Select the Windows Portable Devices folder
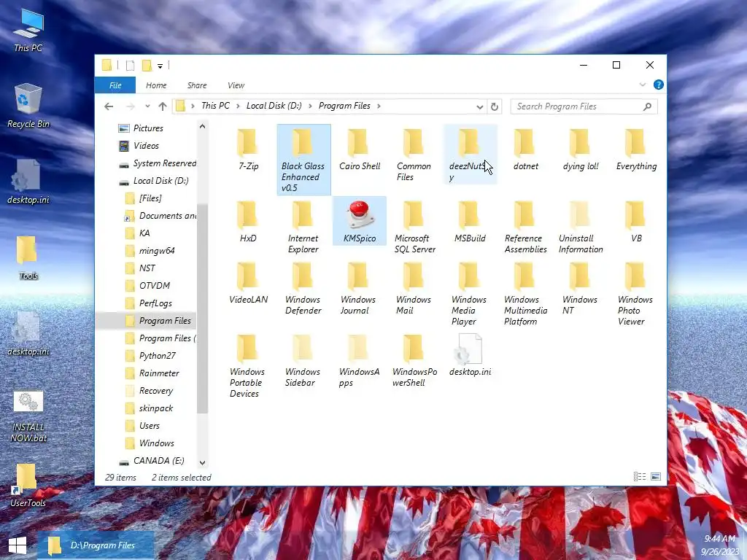 point(247,366)
